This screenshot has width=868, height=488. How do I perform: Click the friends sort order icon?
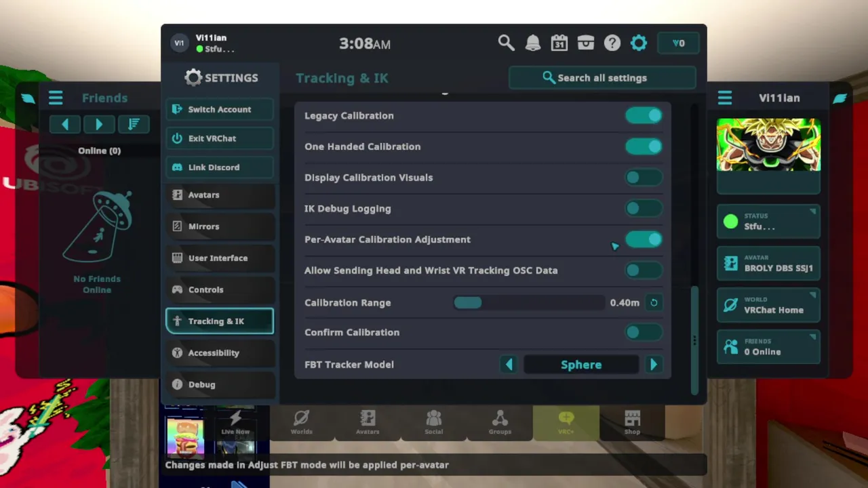134,124
